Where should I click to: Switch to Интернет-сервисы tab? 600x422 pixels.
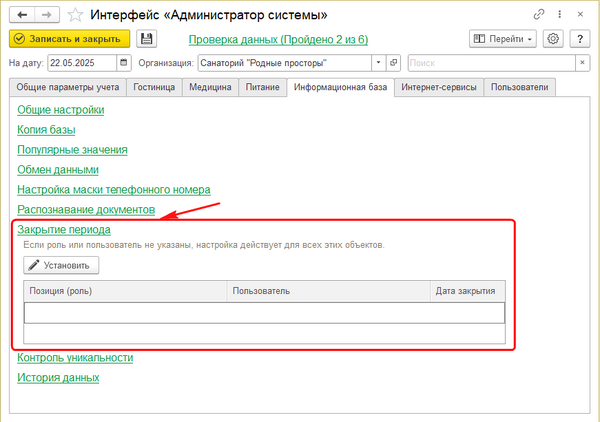click(x=439, y=87)
